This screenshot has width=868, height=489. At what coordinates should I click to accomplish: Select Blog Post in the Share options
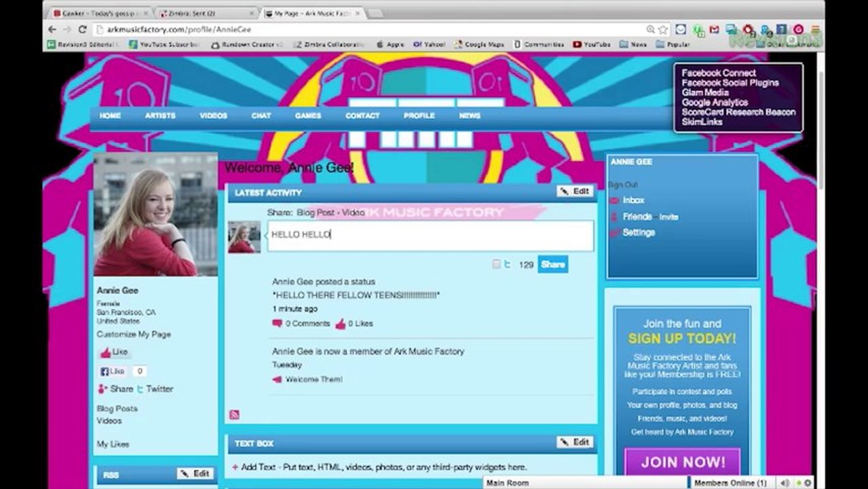click(x=315, y=213)
